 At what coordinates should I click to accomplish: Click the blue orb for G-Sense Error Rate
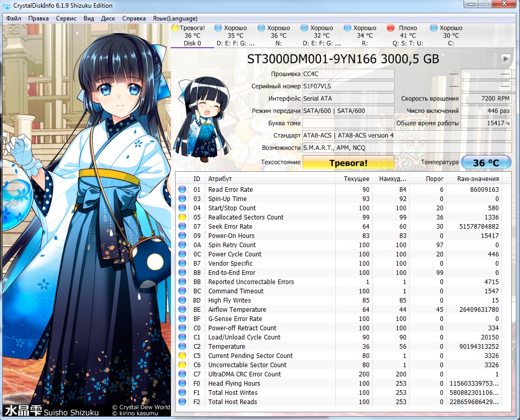pos(182,318)
